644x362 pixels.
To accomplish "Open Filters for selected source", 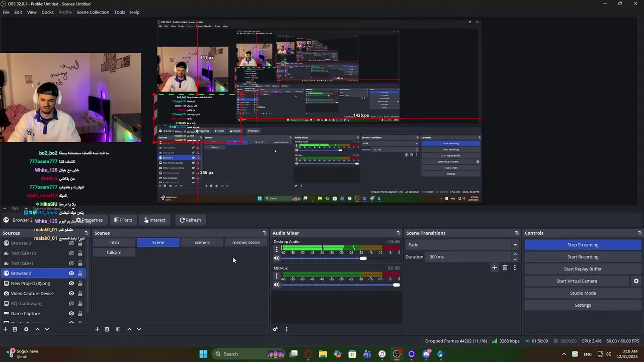I will [123, 220].
